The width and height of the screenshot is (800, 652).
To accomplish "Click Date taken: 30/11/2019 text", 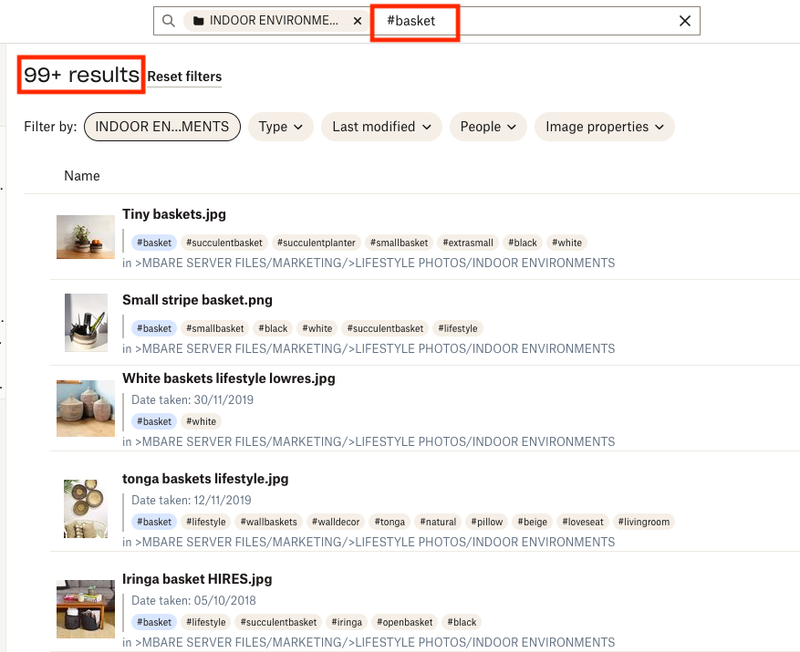I will click(x=192, y=400).
